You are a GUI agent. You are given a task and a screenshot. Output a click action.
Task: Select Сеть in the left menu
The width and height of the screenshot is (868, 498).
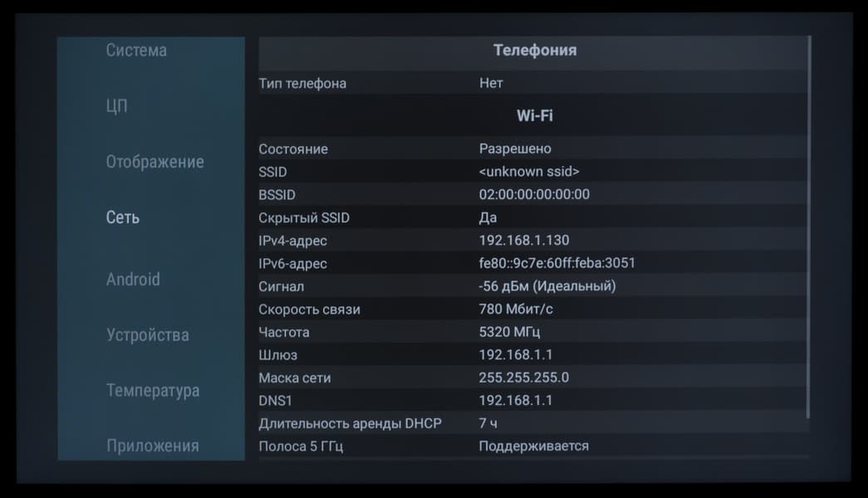(123, 217)
